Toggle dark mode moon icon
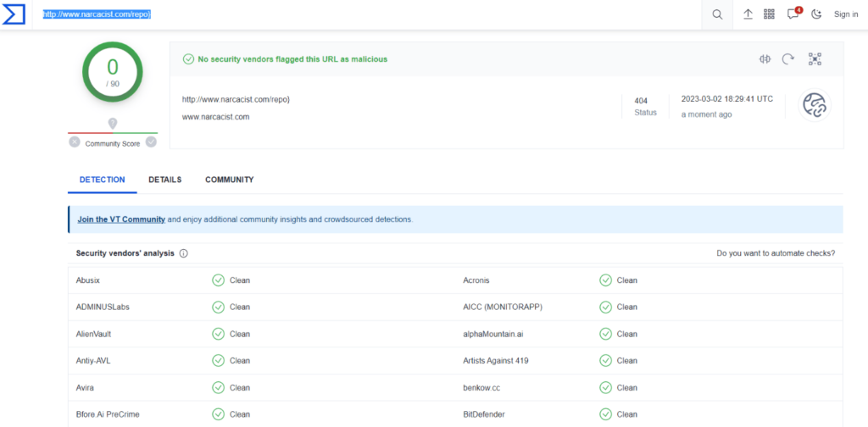The height and width of the screenshot is (427, 868). click(x=816, y=14)
